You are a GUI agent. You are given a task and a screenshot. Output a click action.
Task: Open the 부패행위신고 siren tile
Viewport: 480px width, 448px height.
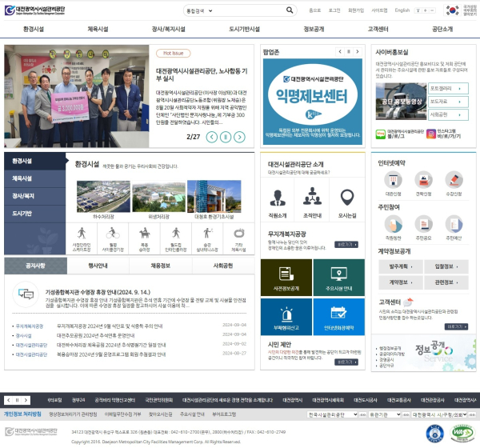286,317
